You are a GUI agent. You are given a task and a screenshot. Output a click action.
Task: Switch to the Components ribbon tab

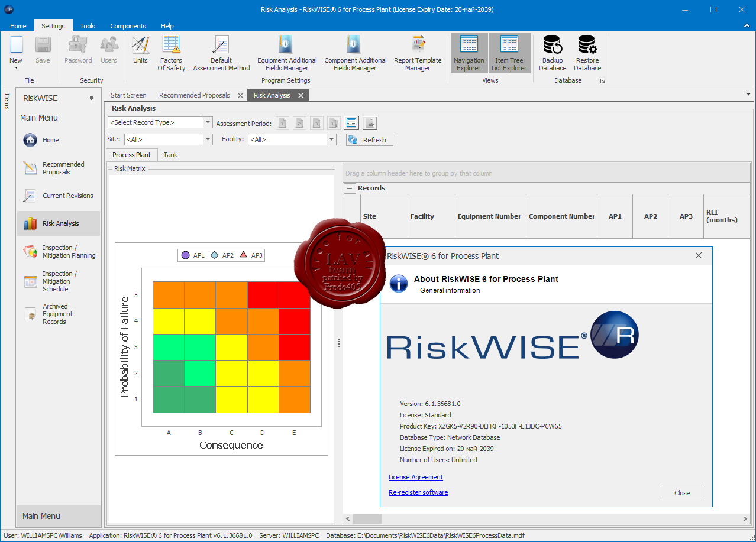[128, 26]
